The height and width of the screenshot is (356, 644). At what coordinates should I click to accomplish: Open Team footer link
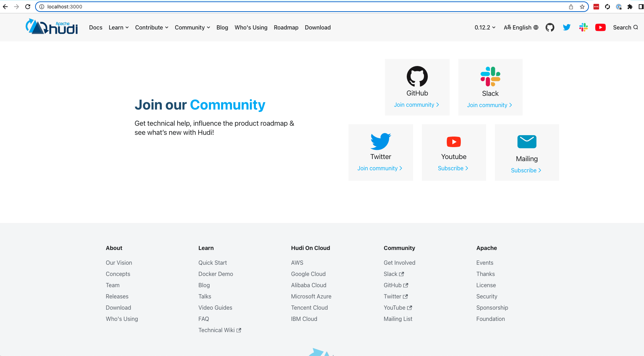113,285
